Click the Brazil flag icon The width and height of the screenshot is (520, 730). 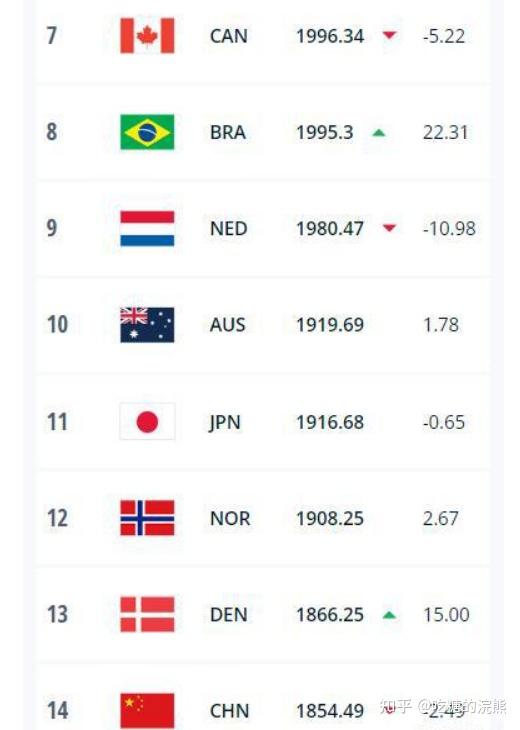[x=147, y=132]
